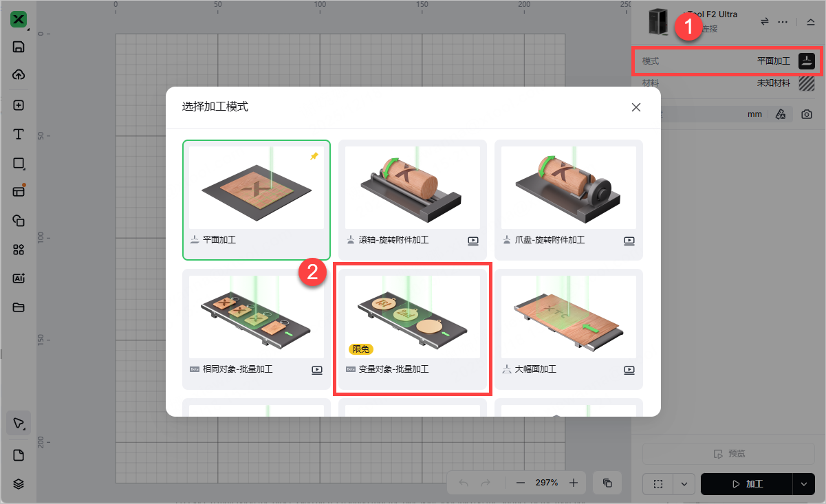Image resolution: width=826 pixels, height=504 pixels.
Task: Open dropdown next to the framing button
Action: click(684, 484)
